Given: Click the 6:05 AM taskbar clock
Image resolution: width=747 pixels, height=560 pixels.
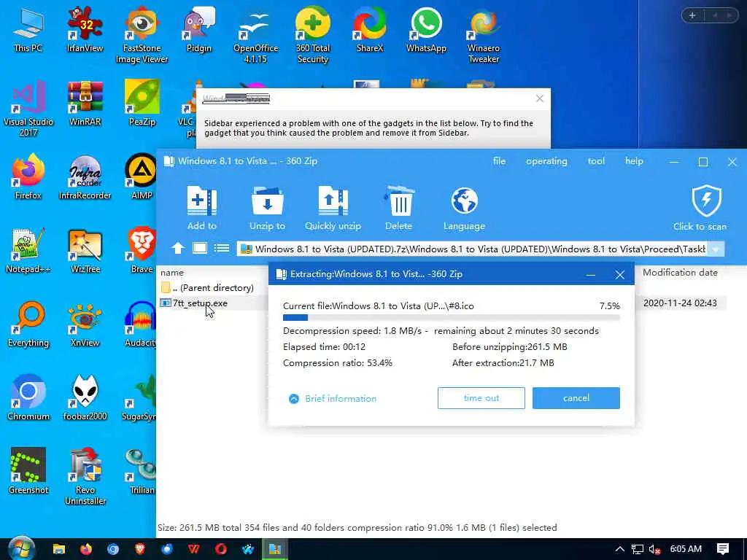Looking at the screenshot, I should click(686, 549).
